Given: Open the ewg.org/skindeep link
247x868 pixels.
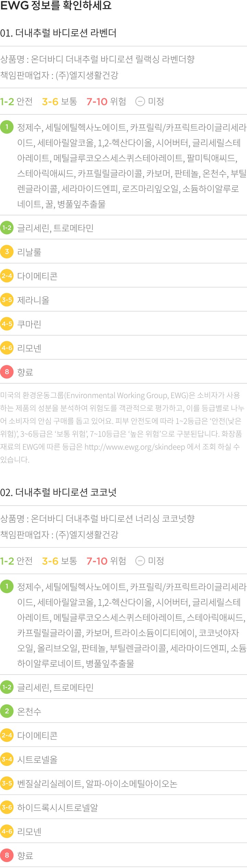Looking at the screenshot, I should [x=134, y=447].
